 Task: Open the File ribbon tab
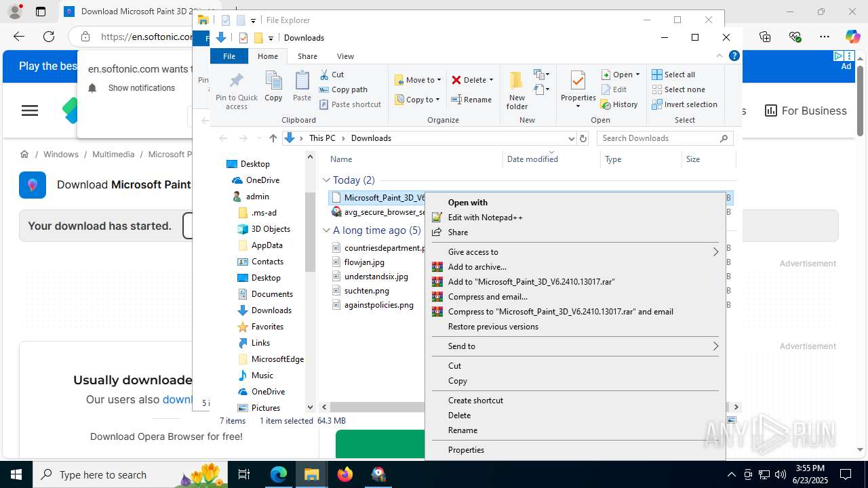tap(229, 56)
